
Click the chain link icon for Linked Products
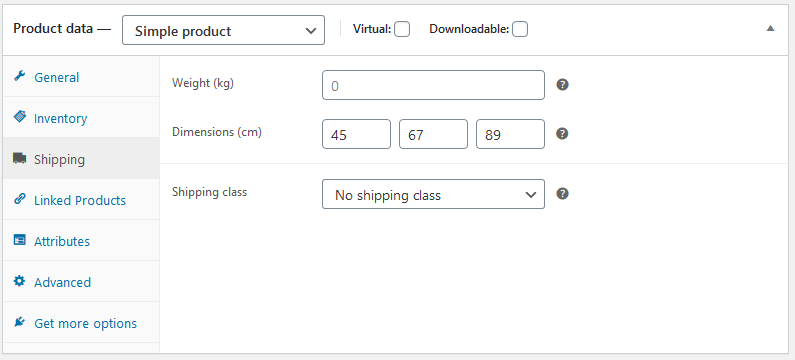[19, 199]
